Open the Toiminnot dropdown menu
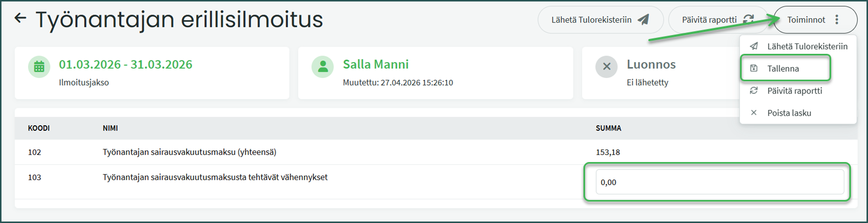Viewport: 868px width, 223px height. click(x=814, y=20)
